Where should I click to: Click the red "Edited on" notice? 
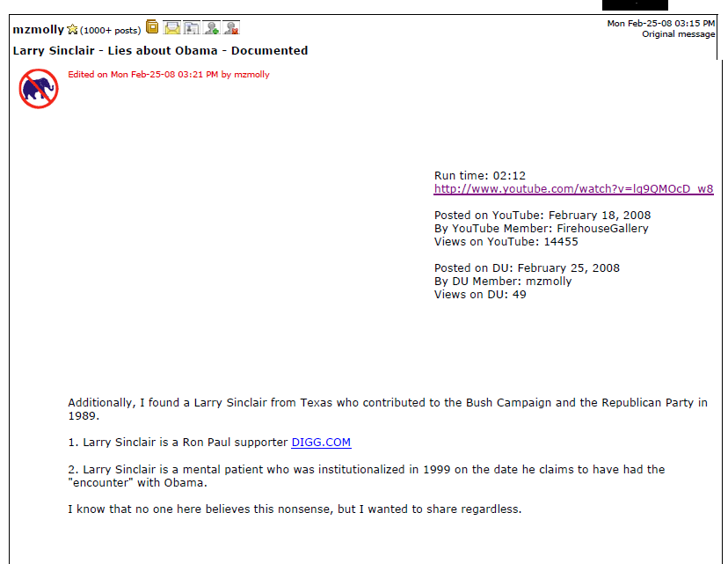(x=169, y=74)
